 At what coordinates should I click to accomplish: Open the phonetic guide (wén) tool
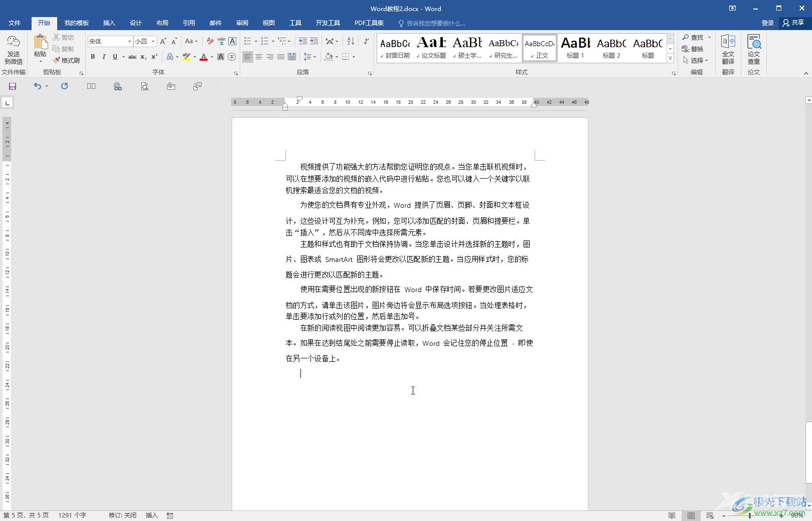coord(221,41)
